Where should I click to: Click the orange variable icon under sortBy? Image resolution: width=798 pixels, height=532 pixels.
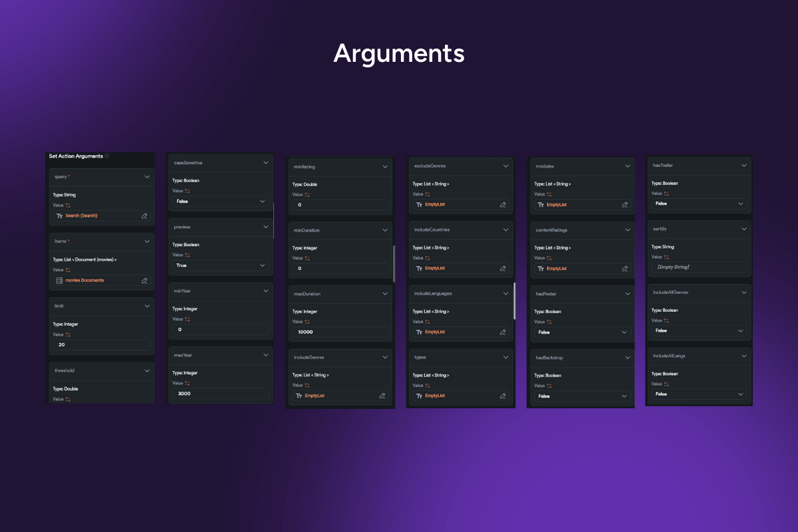click(x=666, y=257)
